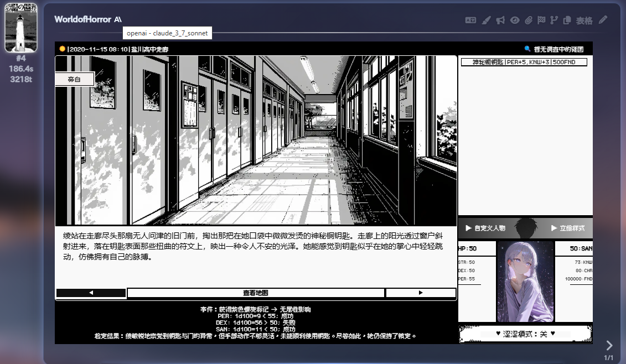Click the 100000:FND funds value
Viewport: 626px width, 364px height.
coord(579,279)
